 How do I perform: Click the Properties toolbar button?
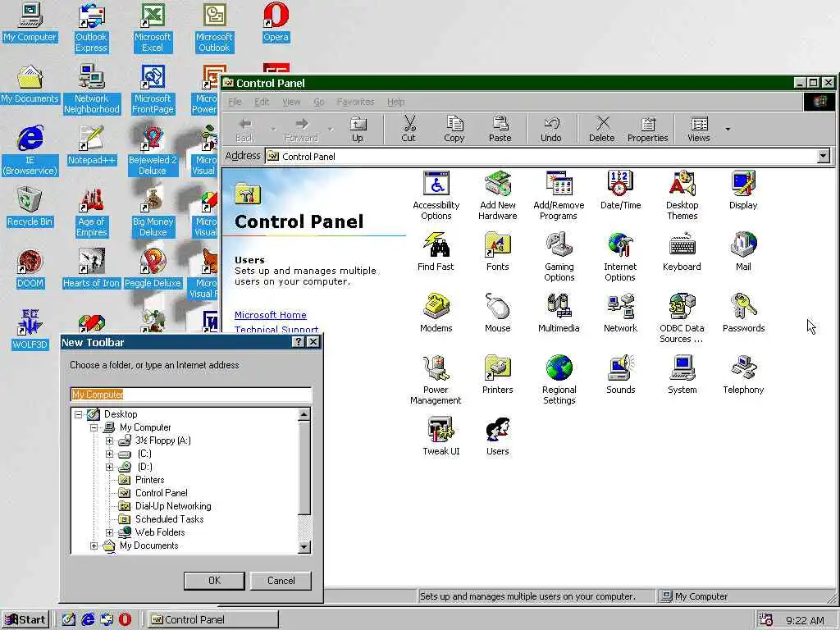648,129
